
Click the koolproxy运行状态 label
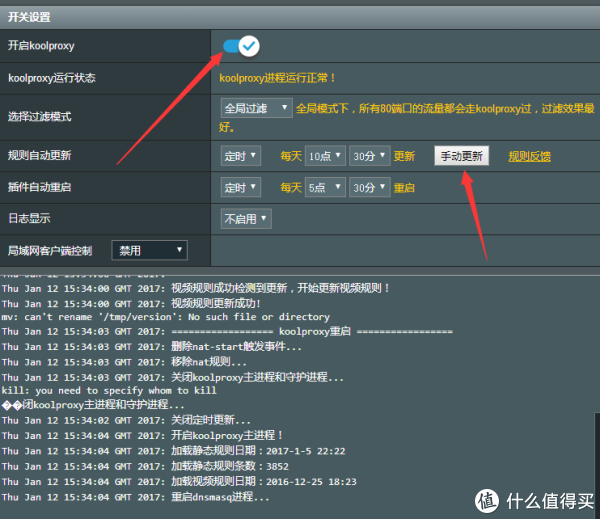pyautogui.click(x=52, y=78)
